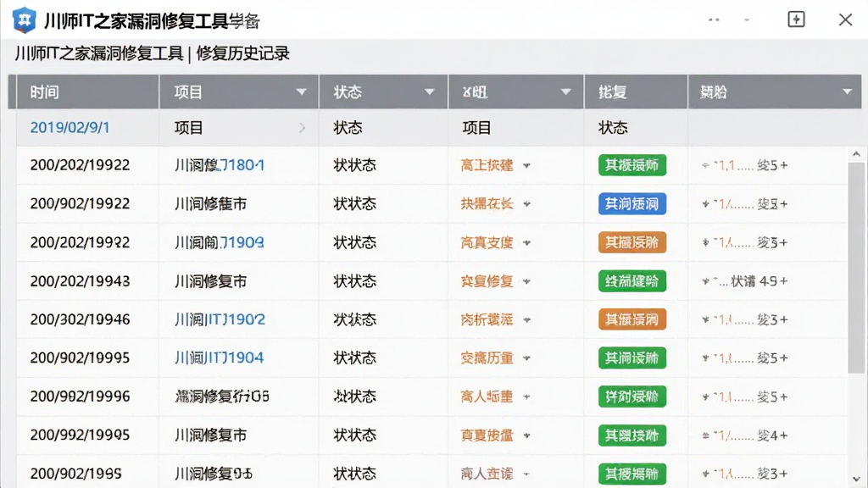The image size is (868, 488).
Task: Open the 项目 column header dropdown arrow
Action: [x=301, y=91]
